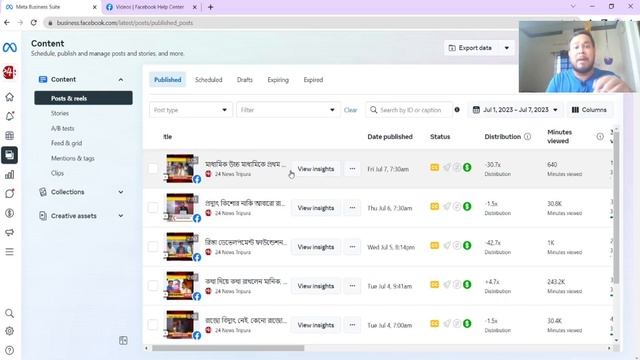
Task: Open Settings gear icon in left rail
Action: pyautogui.click(x=9, y=331)
